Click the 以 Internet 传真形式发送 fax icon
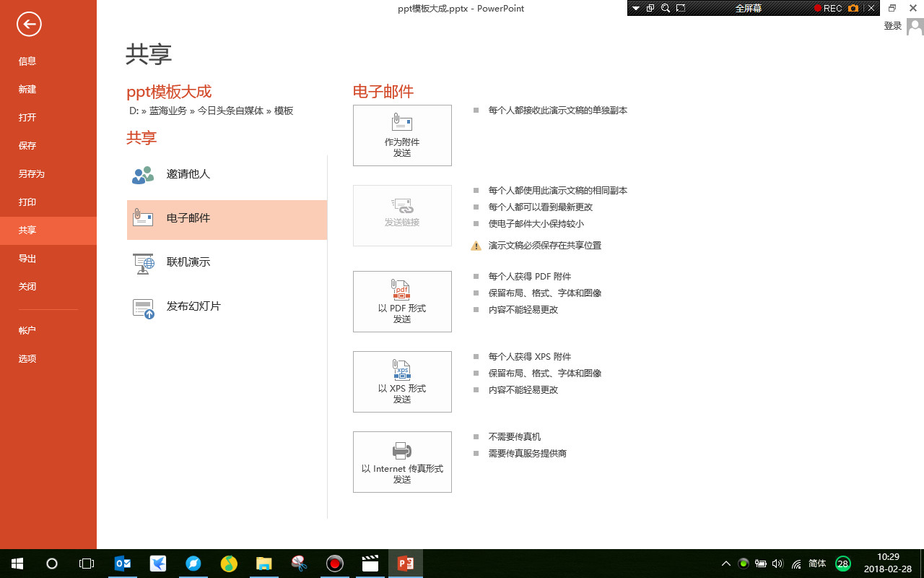Viewport: 924px width, 578px height. [x=402, y=462]
